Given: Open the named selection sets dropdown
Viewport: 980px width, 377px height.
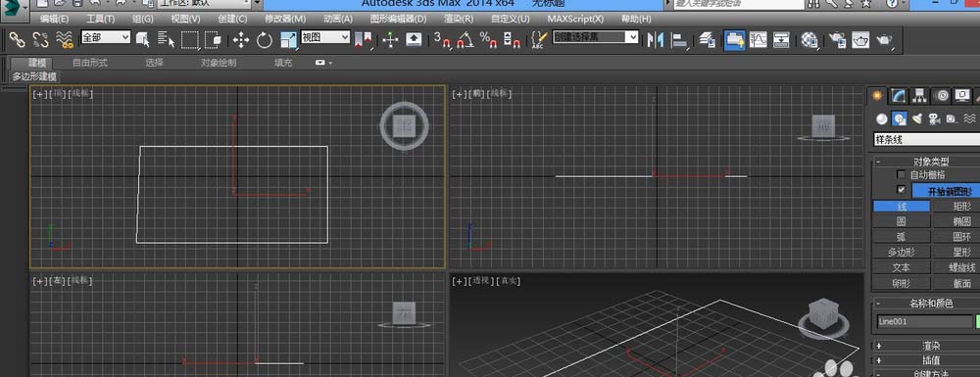Looking at the screenshot, I should 595,37.
